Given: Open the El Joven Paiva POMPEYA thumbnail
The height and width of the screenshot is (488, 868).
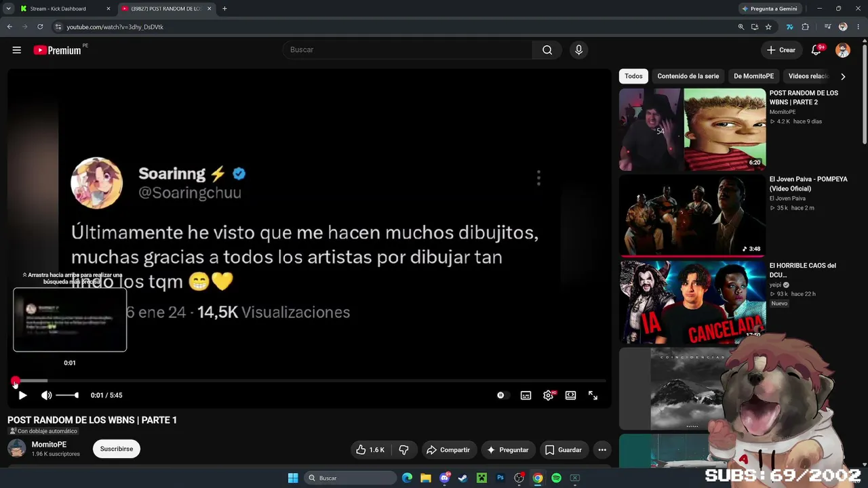Looking at the screenshot, I should [x=692, y=216].
